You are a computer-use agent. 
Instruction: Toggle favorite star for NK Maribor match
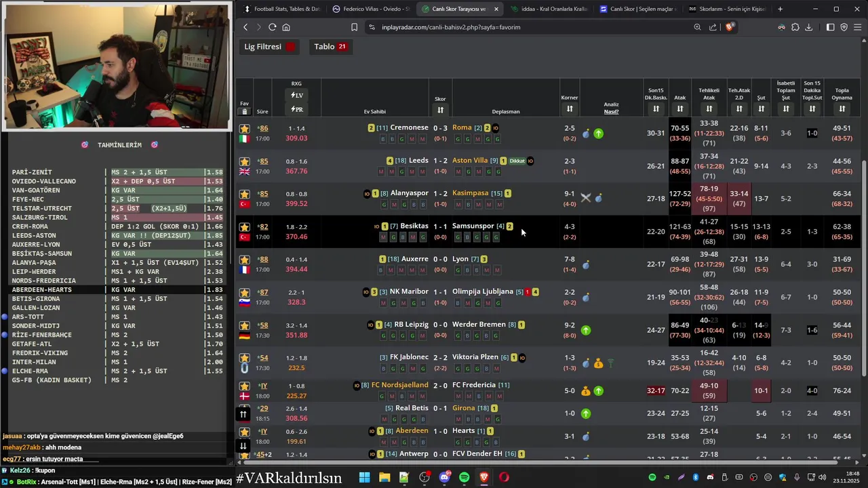click(245, 292)
